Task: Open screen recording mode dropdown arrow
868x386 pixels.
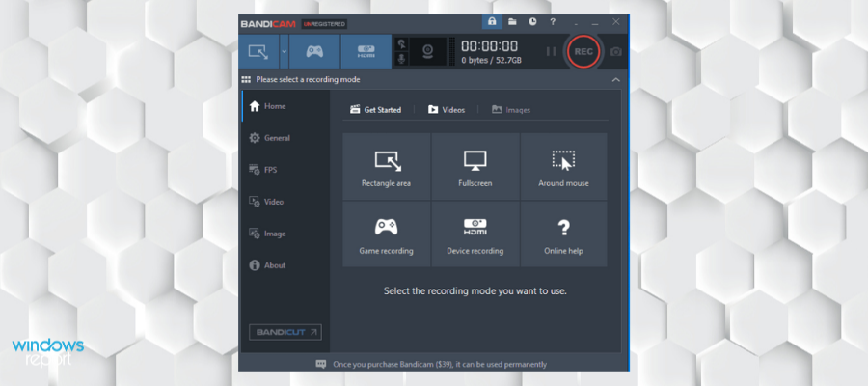Action: coord(284,51)
